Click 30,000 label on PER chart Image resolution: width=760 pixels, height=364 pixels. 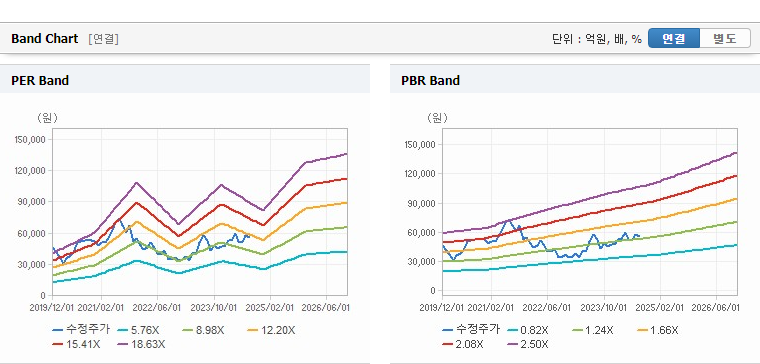click(x=32, y=264)
